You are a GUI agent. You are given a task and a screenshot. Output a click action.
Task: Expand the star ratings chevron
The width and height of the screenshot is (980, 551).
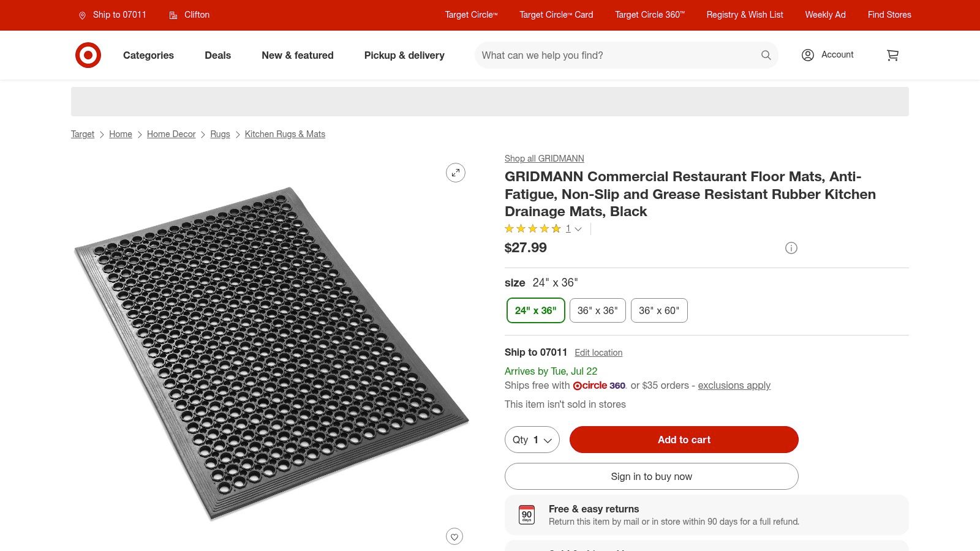tap(578, 229)
